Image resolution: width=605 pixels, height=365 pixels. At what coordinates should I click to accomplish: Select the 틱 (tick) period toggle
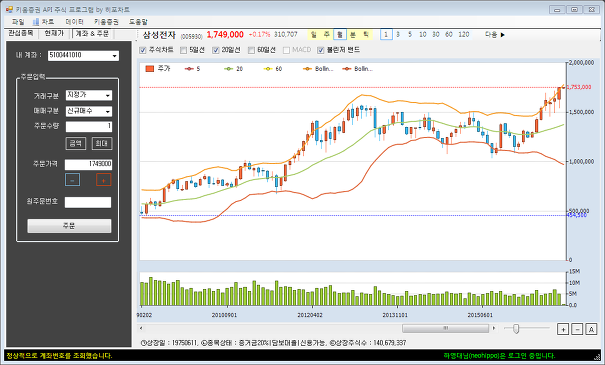coord(366,35)
